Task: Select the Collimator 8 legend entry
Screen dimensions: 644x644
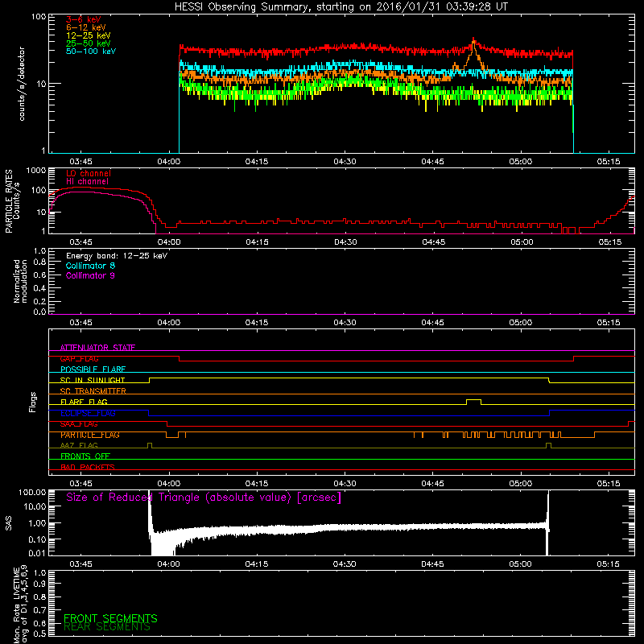Action: (x=90, y=266)
